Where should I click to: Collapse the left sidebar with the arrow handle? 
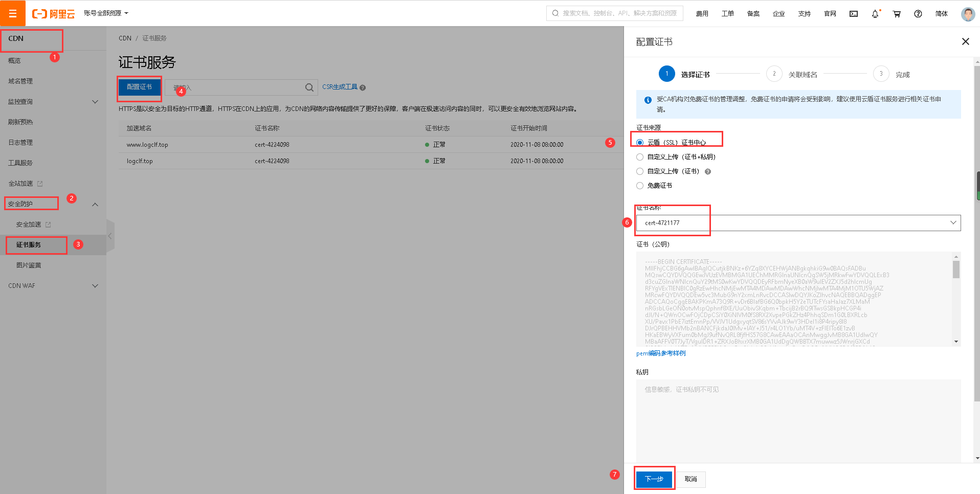(110, 236)
